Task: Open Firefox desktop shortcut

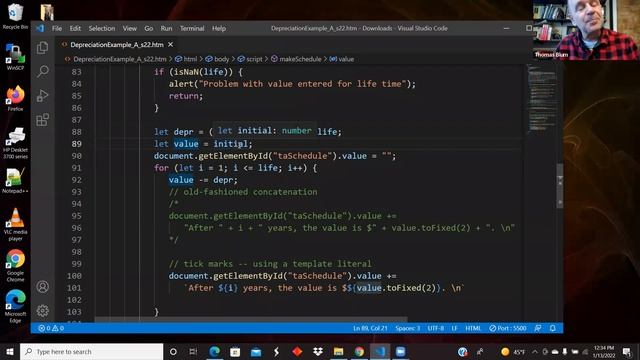Action: click(x=15, y=98)
